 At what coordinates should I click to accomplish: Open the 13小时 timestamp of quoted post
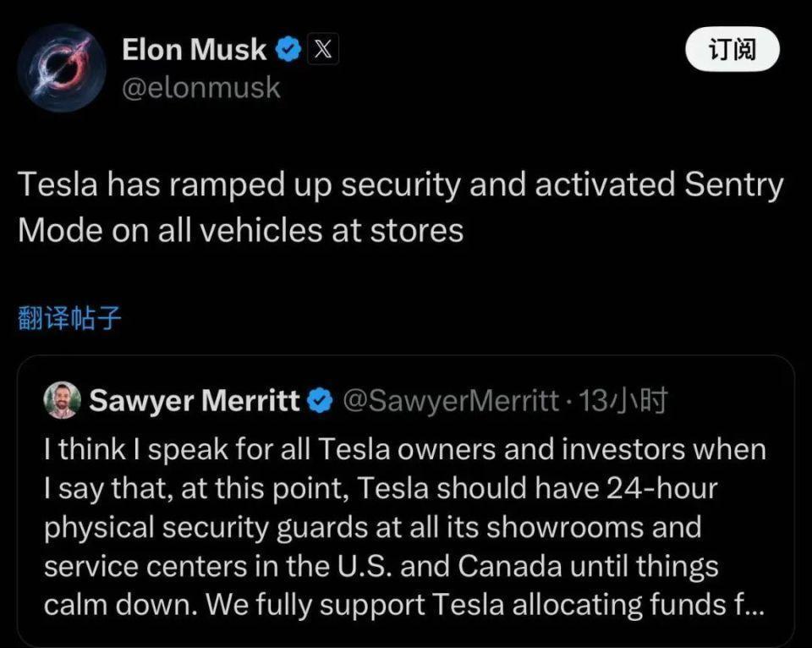[x=624, y=400]
